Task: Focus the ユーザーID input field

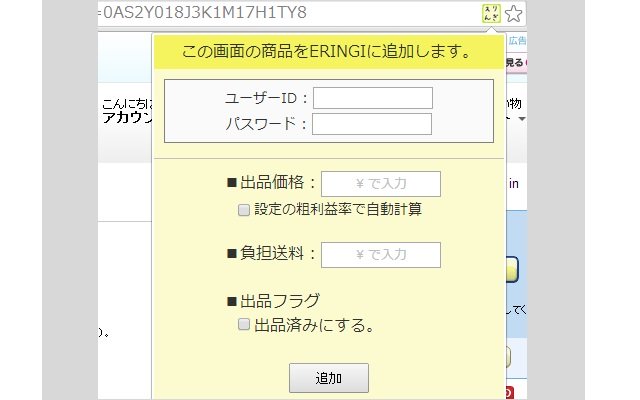Action: [x=373, y=98]
